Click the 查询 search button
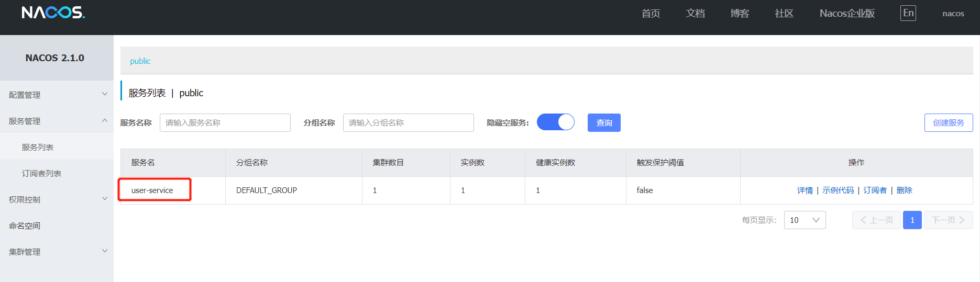 coord(604,123)
